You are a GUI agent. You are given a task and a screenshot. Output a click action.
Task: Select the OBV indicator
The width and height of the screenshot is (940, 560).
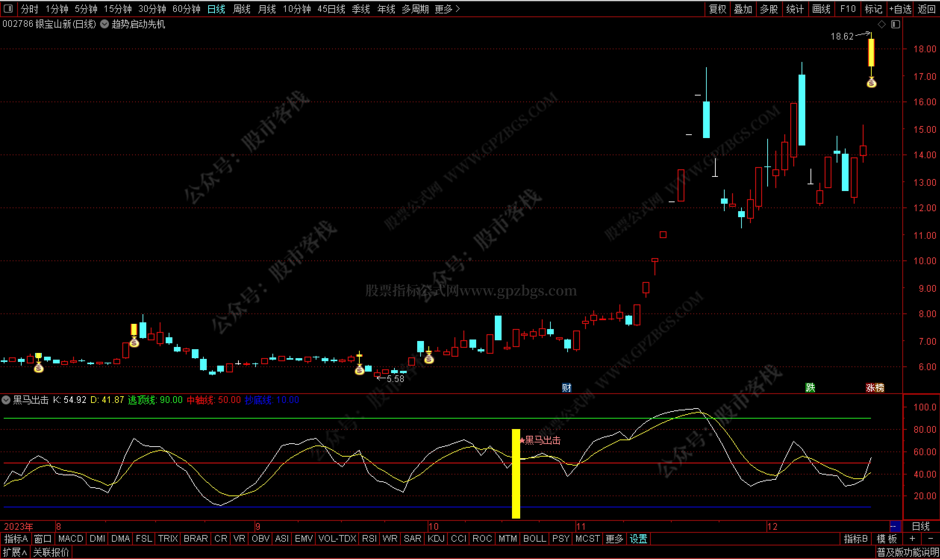pyautogui.click(x=260, y=539)
